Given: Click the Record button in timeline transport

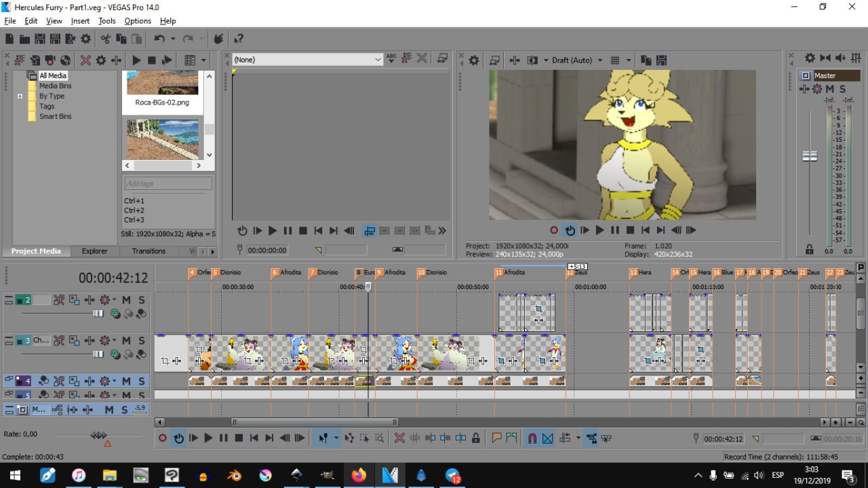Looking at the screenshot, I should coord(163,438).
